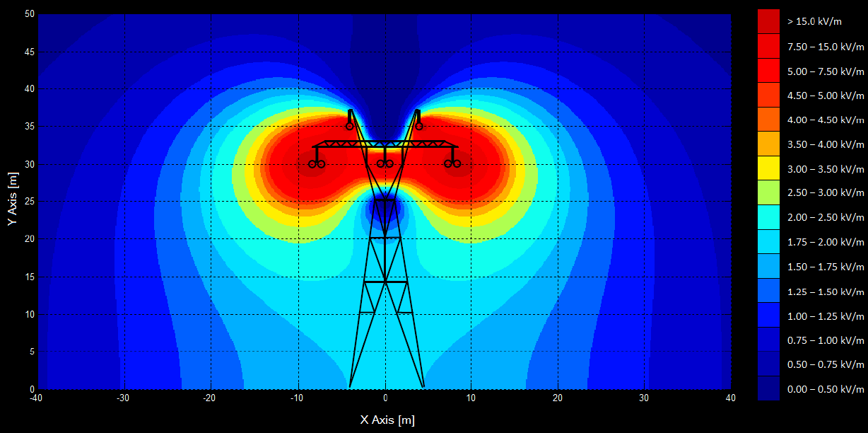Pick the 5.00 – 7.50 kV/m legend swatch

click(x=768, y=71)
